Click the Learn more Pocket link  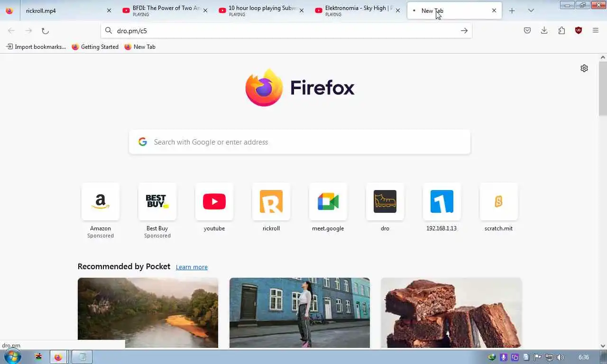[x=192, y=267]
